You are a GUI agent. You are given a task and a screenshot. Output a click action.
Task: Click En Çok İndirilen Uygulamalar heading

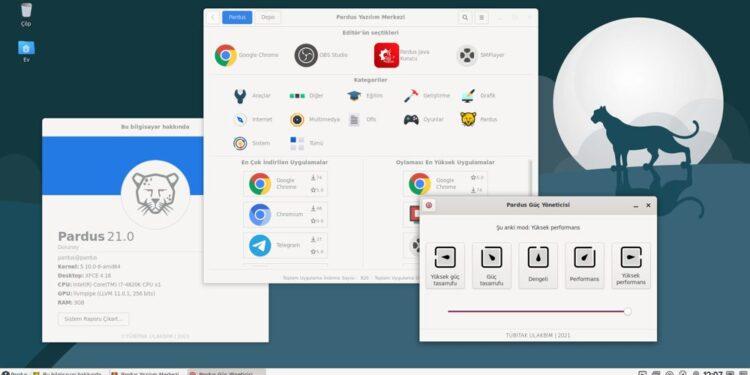click(285, 163)
